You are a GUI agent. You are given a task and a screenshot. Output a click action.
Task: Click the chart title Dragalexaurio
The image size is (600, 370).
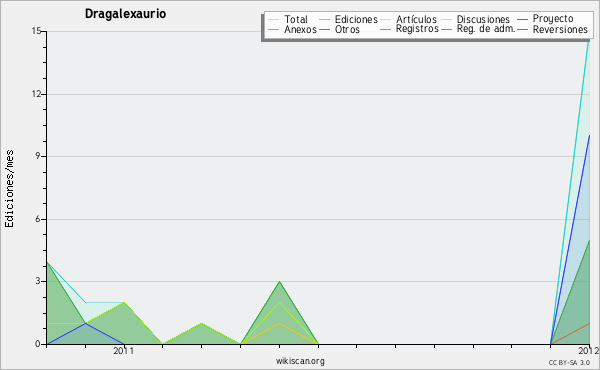125,14
